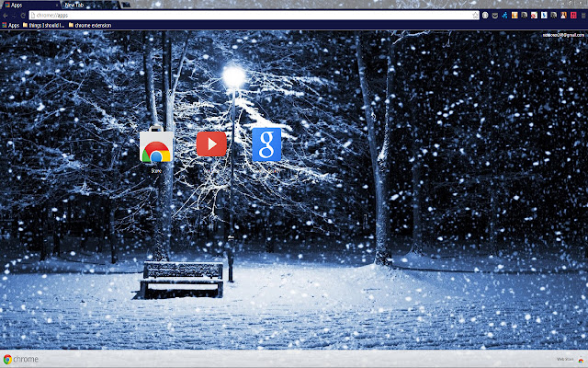Click the orange square extension icon
This screenshot has height=368, width=588.
[x=514, y=16]
